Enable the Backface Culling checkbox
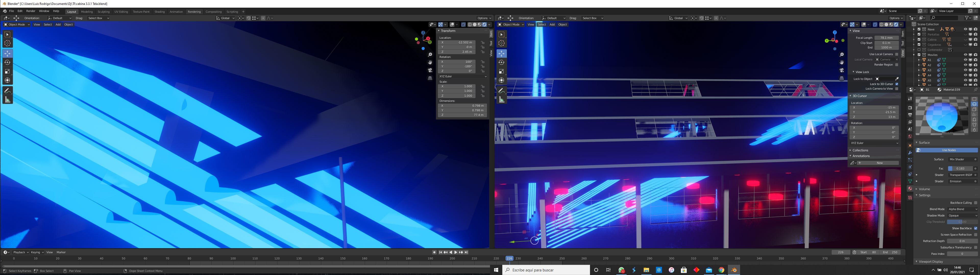The width and height of the screenshot is (980, 275). tap(975, 203)
